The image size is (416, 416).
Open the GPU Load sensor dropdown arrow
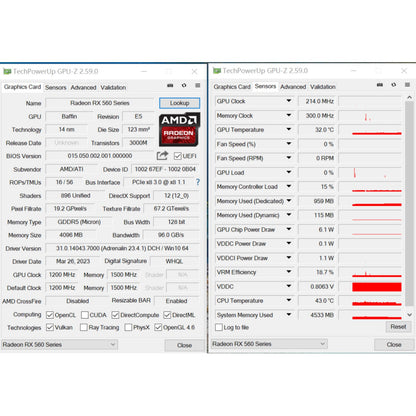point(289,172)
